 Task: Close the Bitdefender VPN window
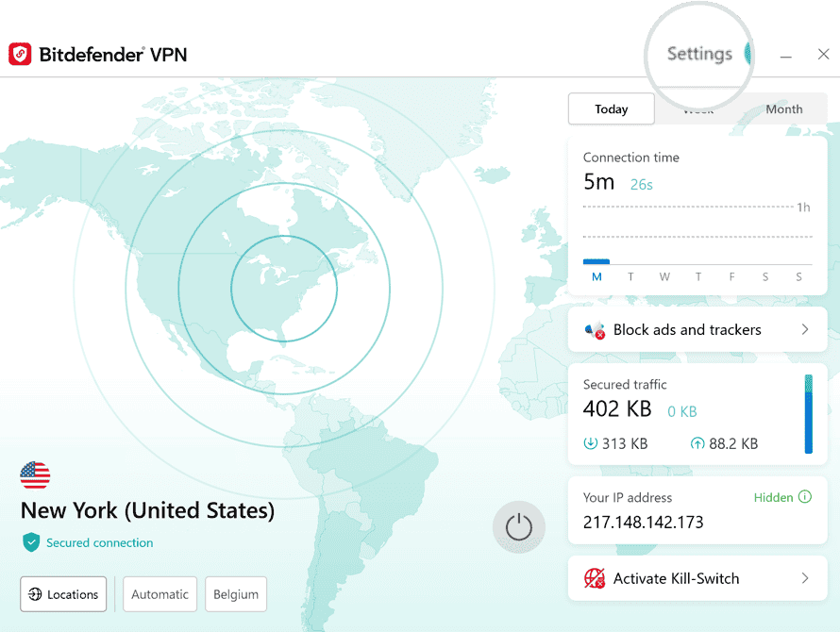823,54
